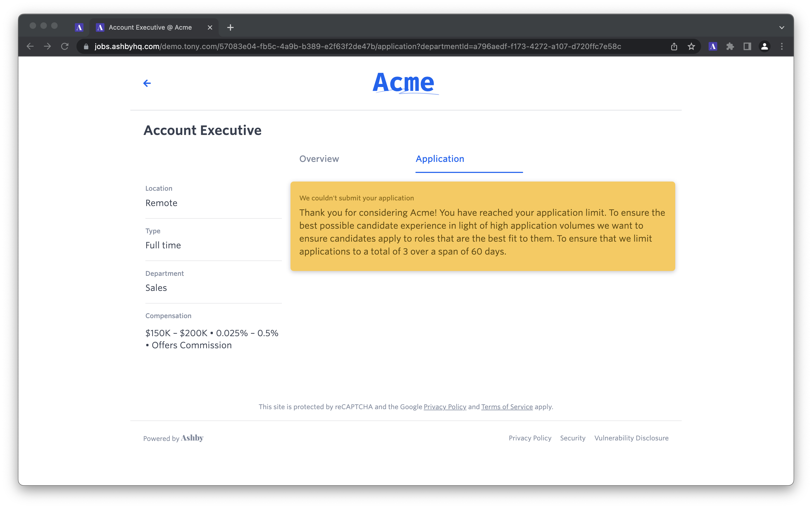The width and height of the screenshot is (812, 508).
Task: Click the blue back arrow on page
Action: coord(147,83)
